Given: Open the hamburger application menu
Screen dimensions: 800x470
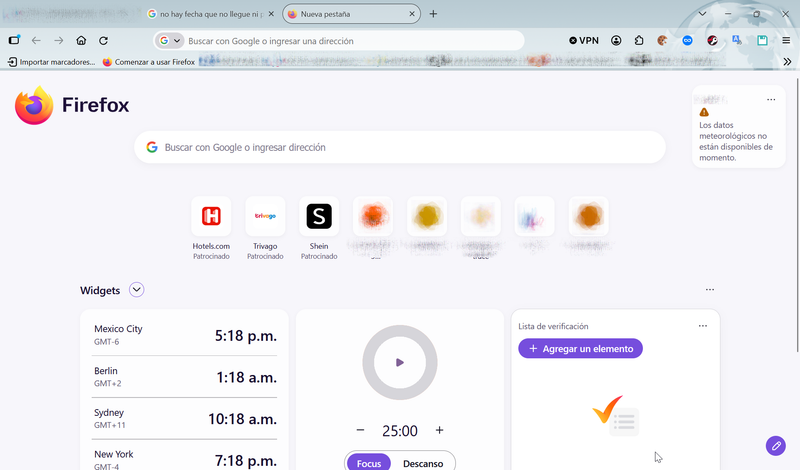Looking at the screenshot, I should pyautogui.click(x=786, y=40).
